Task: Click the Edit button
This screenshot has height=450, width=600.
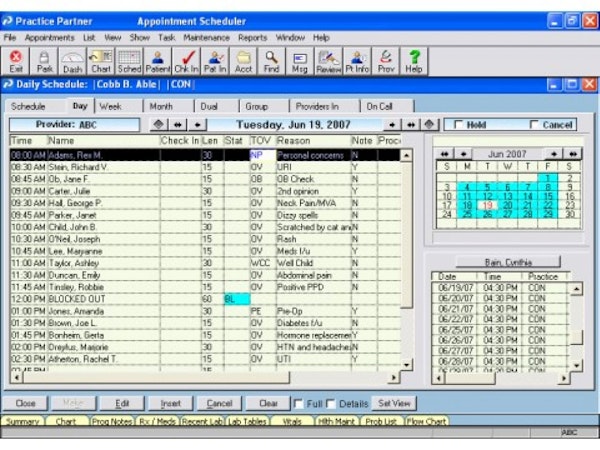Action: tap(122, 403)
